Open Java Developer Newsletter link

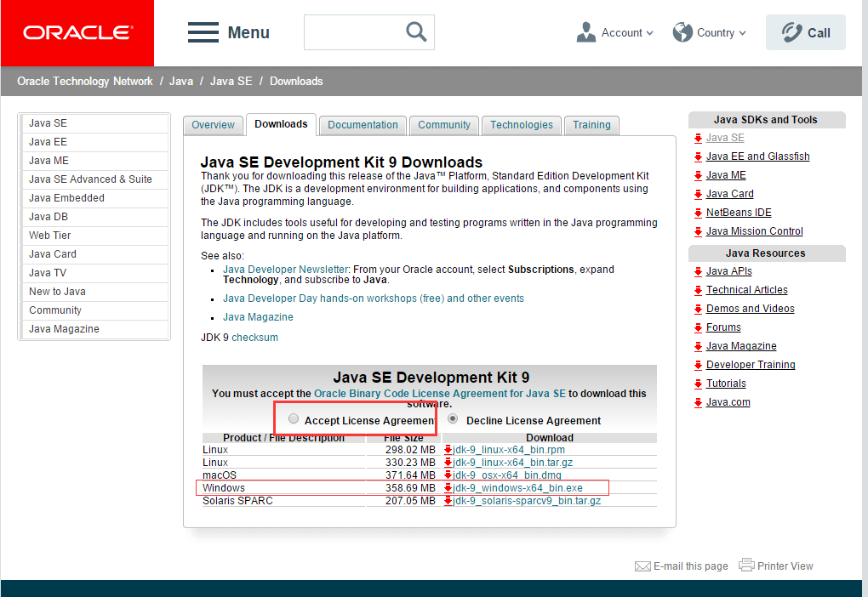click(286, 270)
